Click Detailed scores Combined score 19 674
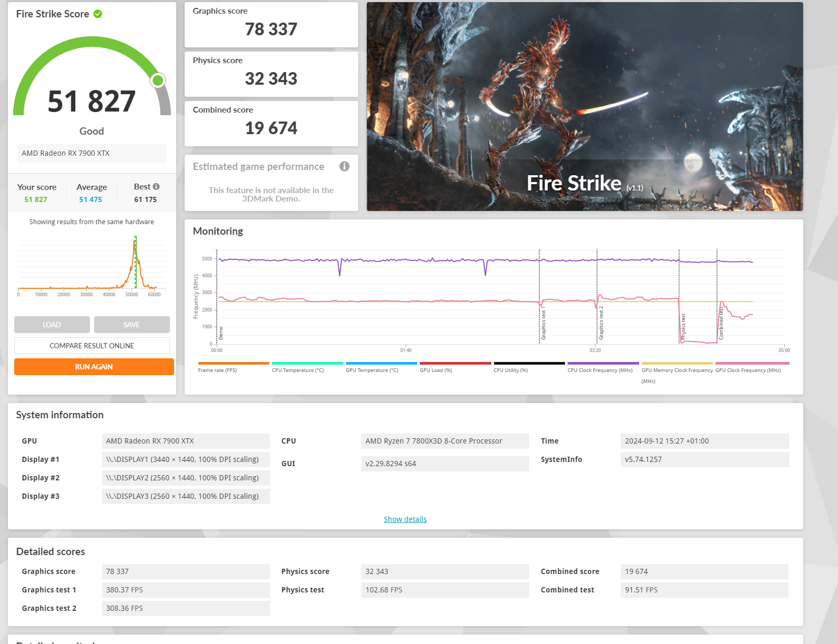 coord(705,571)
